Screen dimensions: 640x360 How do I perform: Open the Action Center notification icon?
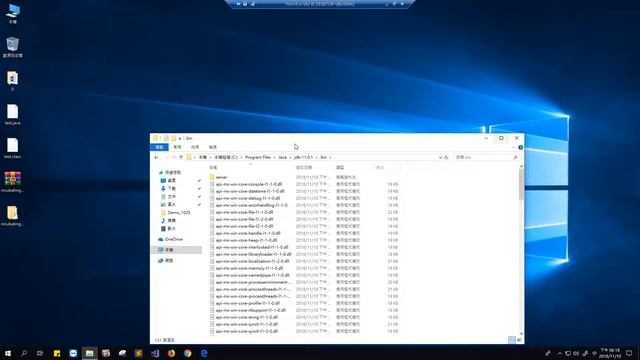(x=629, y=353)
